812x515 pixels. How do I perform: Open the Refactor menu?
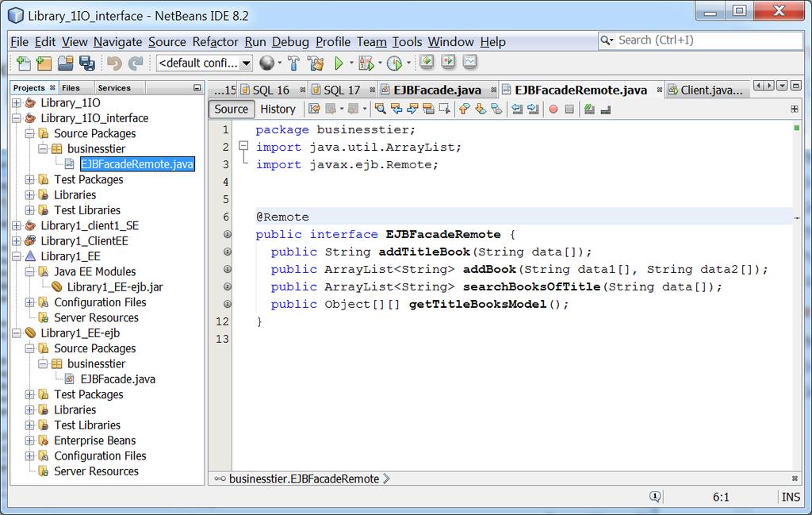(216, 42)
